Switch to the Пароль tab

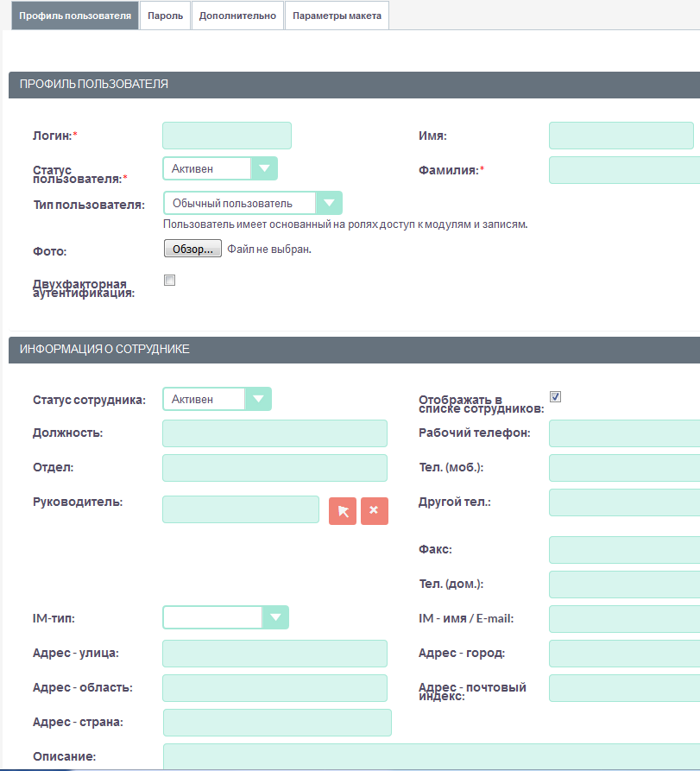point(165,16)
